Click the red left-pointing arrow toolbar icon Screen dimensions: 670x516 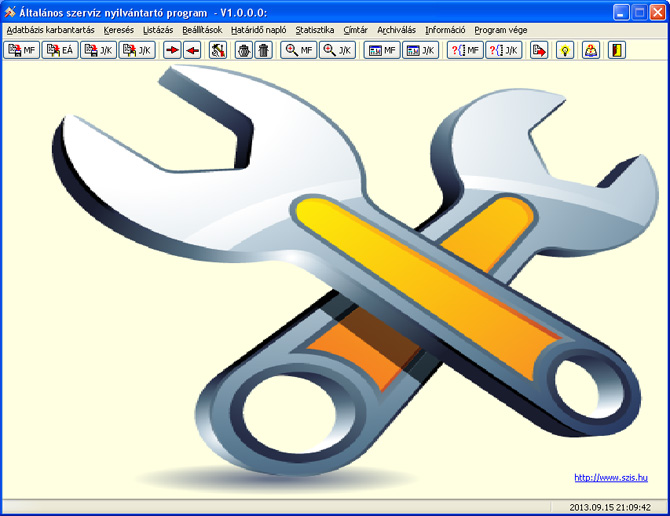point(192,50)
